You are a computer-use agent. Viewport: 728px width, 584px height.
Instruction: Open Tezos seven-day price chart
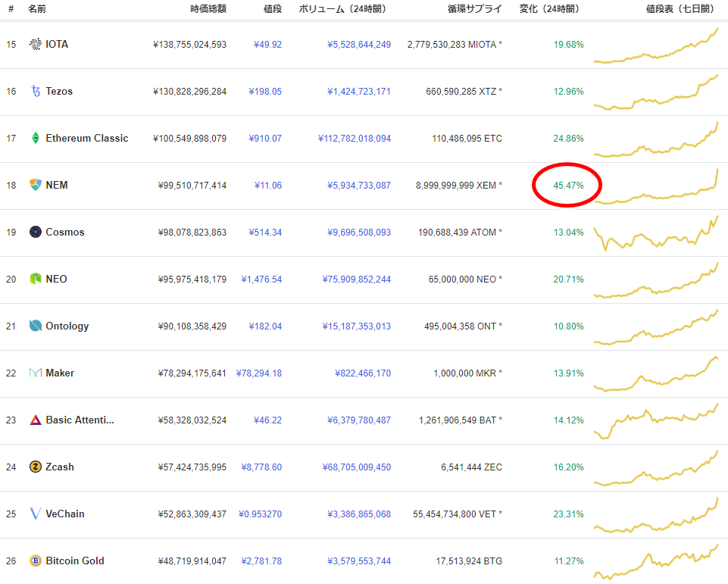coord(655,92)
